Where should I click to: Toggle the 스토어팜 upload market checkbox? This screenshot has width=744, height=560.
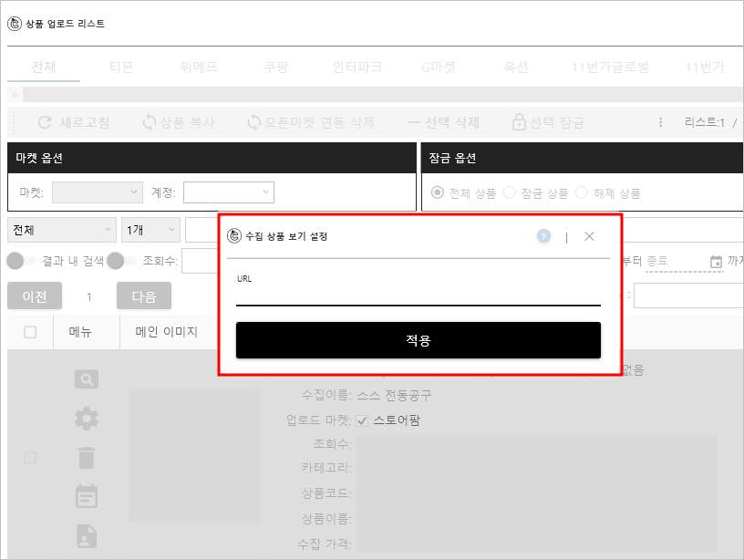pos(362,421)
